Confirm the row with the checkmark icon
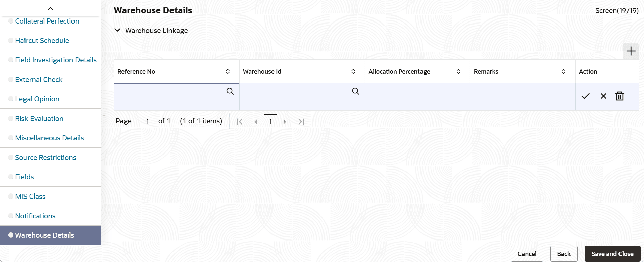The image size is (644, 262). coord(585,96)
